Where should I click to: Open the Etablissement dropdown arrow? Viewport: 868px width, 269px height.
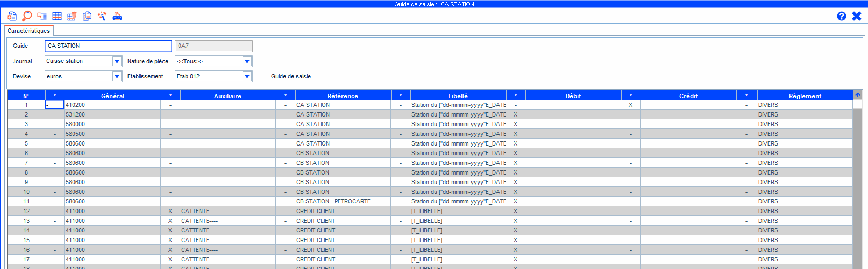pyautogui.click(x=247, y=76)
